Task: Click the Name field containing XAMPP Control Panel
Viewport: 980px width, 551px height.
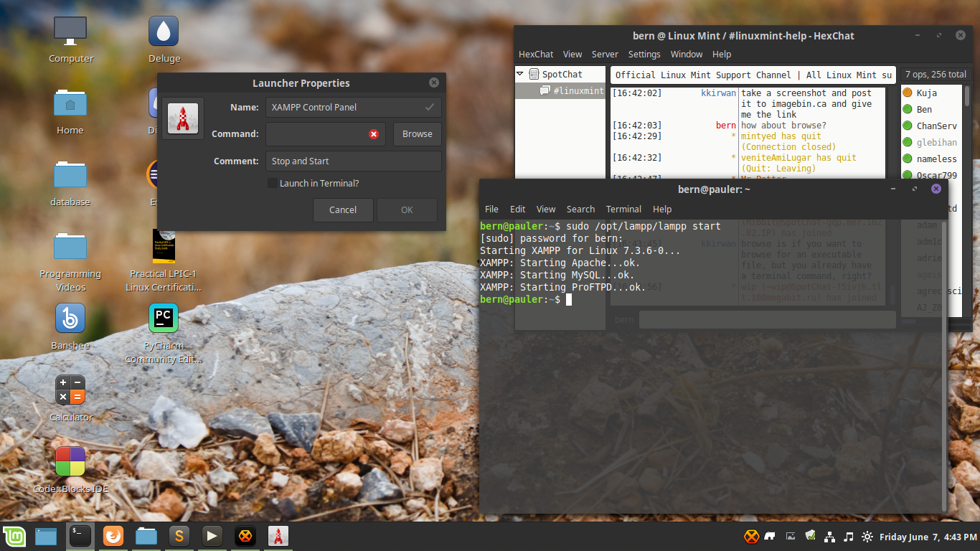Action: tap(353, 107)
